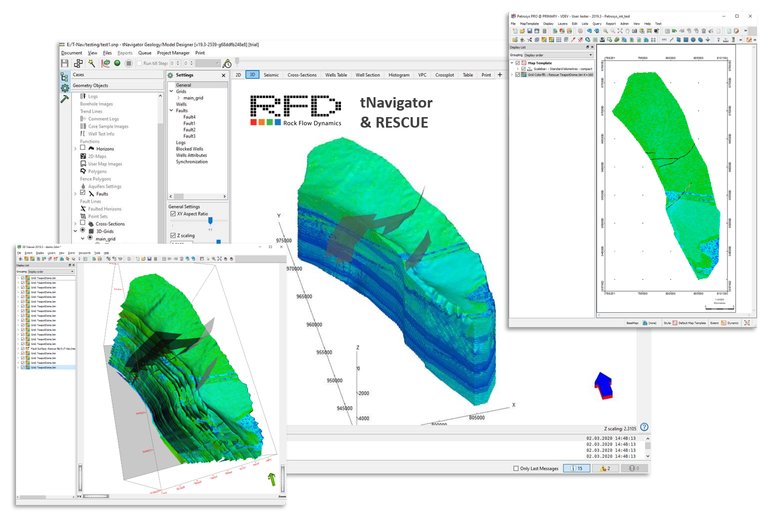Toggle Only Last Messages checkbox
Viewport: 771px width, 517px height.
(516, 468)
